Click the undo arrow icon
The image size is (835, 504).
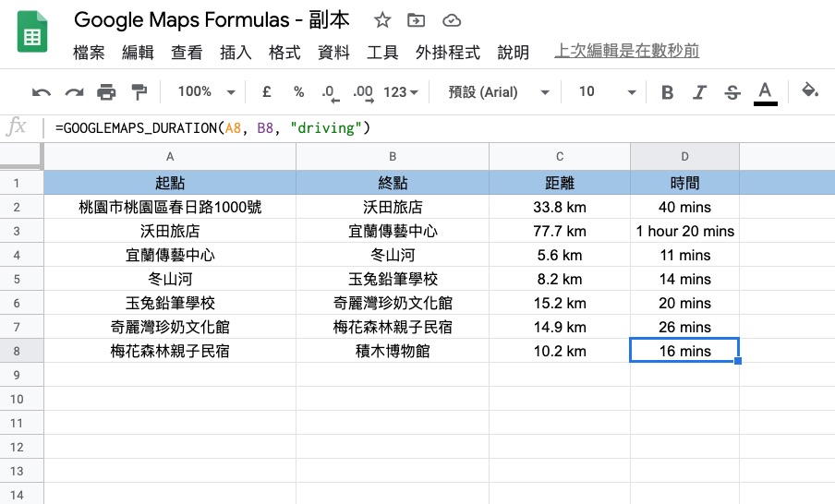(42, 92)
